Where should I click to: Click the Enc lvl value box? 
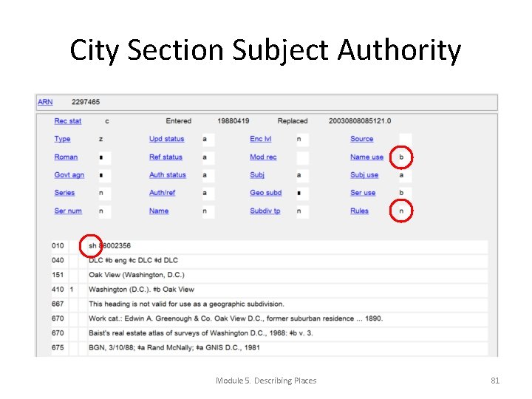tap(302, 140)
